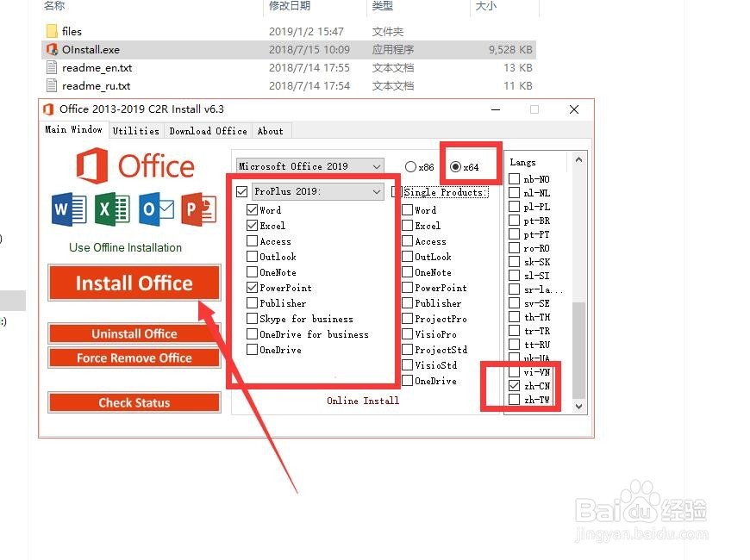Screen dimensions: 750x560
Task: Check VisioPro single product
Action: click(407, 333)
